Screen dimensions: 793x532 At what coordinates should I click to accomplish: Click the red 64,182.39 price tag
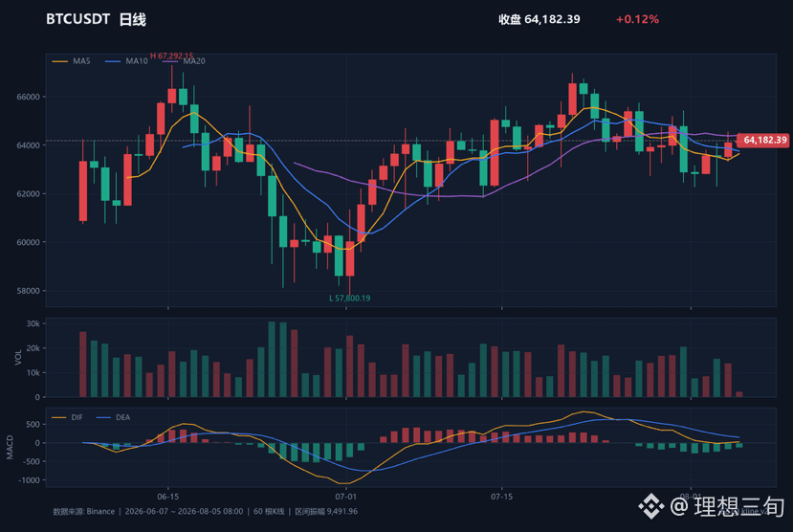click(763, 140)
